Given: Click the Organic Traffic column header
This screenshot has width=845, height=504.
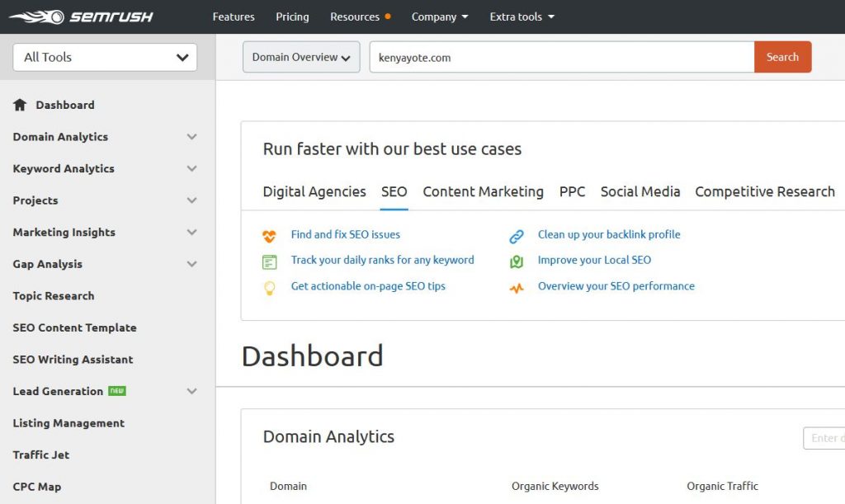Looking at the screenshot, I should click(x=722, y=486).
